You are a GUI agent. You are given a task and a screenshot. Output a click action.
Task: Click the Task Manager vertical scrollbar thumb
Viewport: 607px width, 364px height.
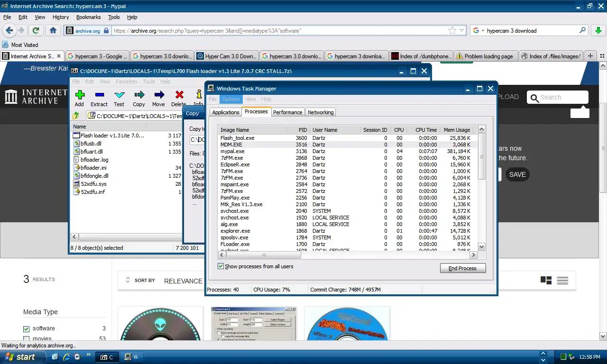tap(482, 157)
